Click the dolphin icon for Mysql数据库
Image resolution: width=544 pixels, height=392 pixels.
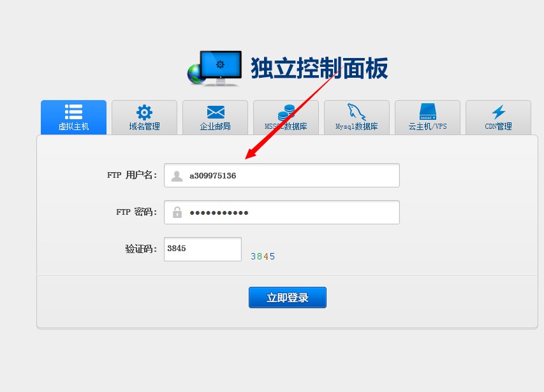357,112
